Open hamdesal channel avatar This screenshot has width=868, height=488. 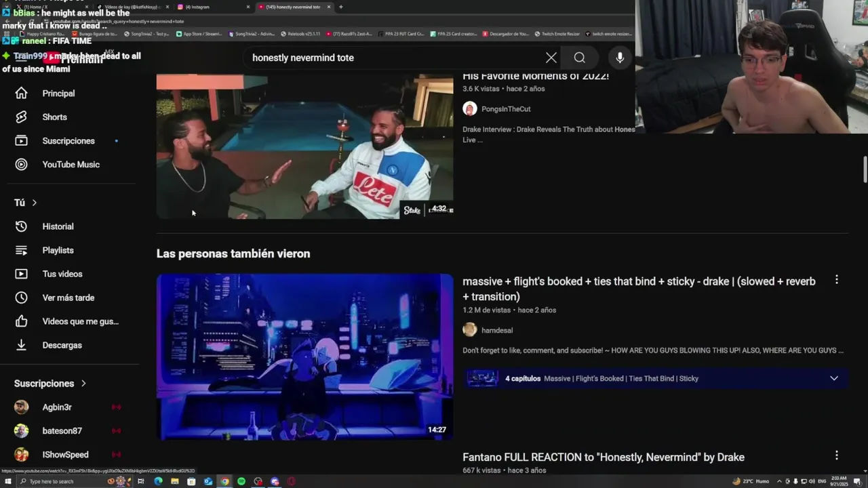coord(470,330)
